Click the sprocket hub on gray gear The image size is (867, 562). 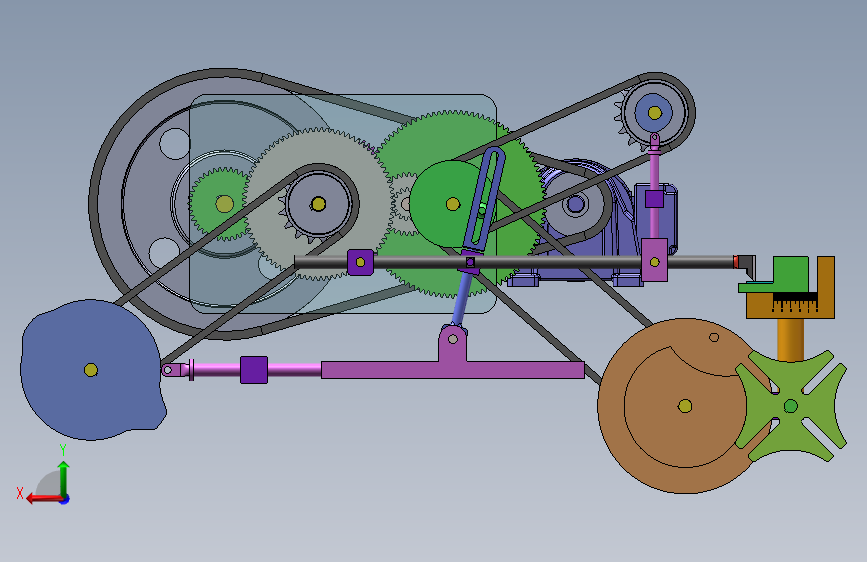coord(318,204)
